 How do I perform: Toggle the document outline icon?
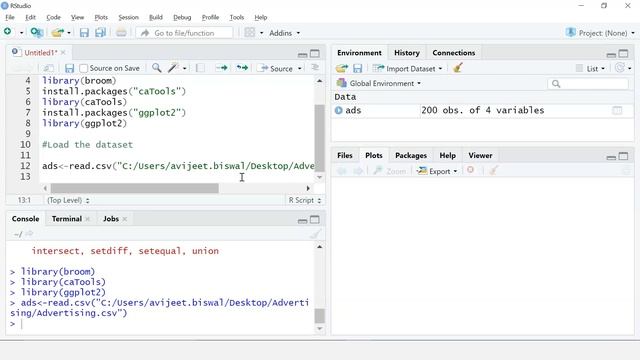click(315, 68)
